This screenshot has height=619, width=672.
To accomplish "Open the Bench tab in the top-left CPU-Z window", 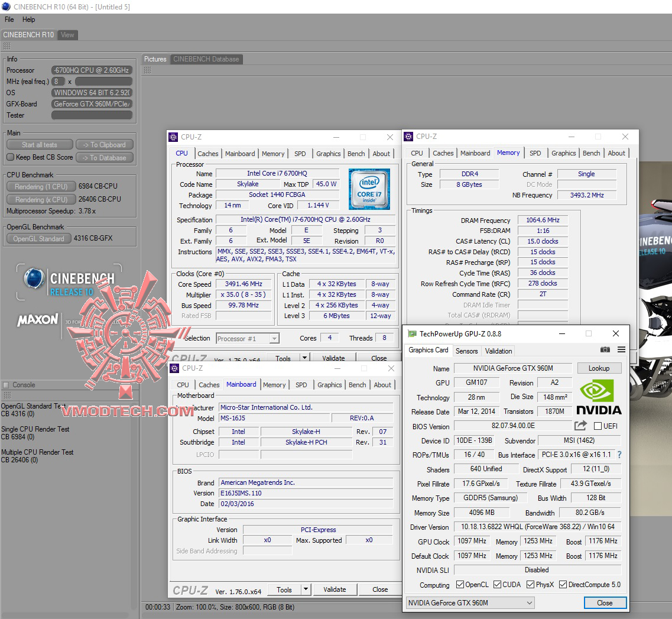I will click(x=356, y=154).
